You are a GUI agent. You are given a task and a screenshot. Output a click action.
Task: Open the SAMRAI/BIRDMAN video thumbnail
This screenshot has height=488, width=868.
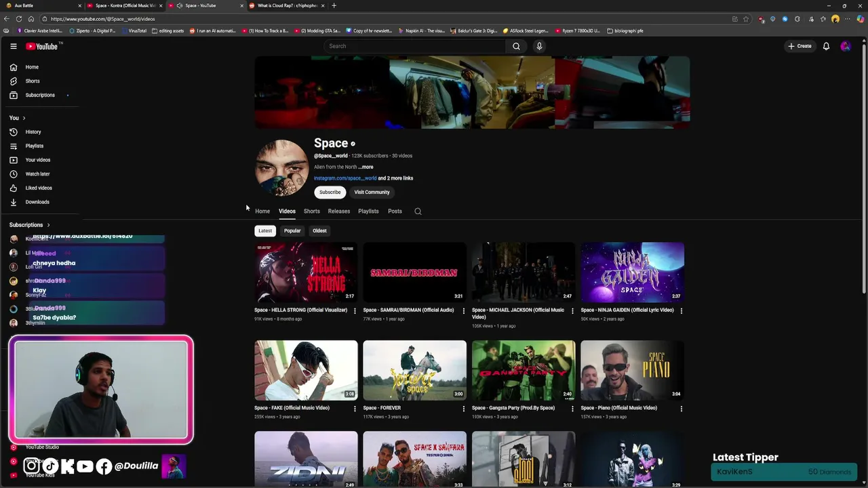coord(414,272)
